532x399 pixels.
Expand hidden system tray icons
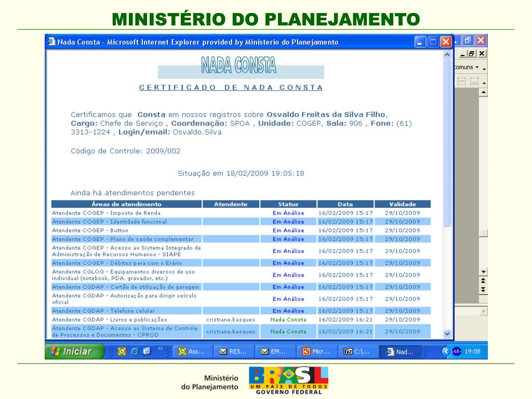[x=446, y=352]
